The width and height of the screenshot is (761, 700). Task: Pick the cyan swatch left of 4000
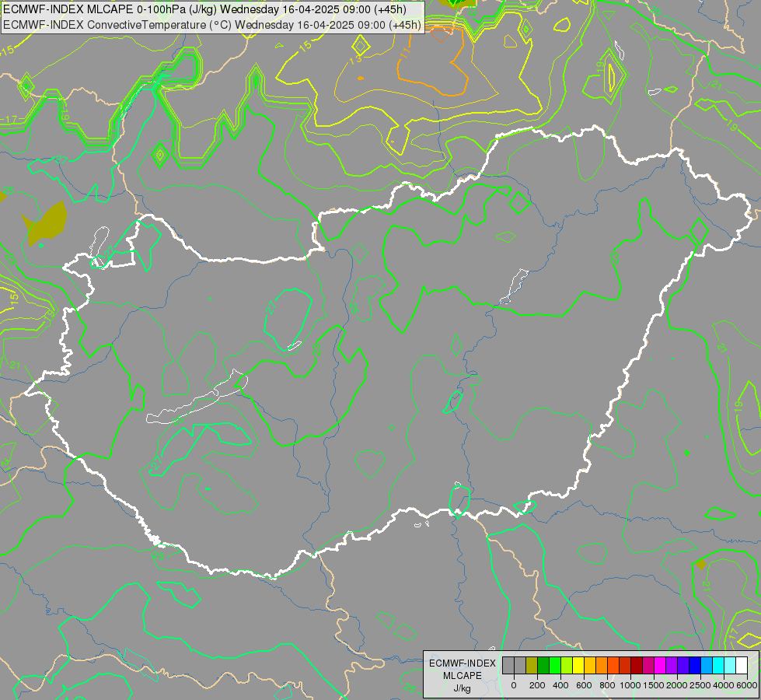click(718, 666)
